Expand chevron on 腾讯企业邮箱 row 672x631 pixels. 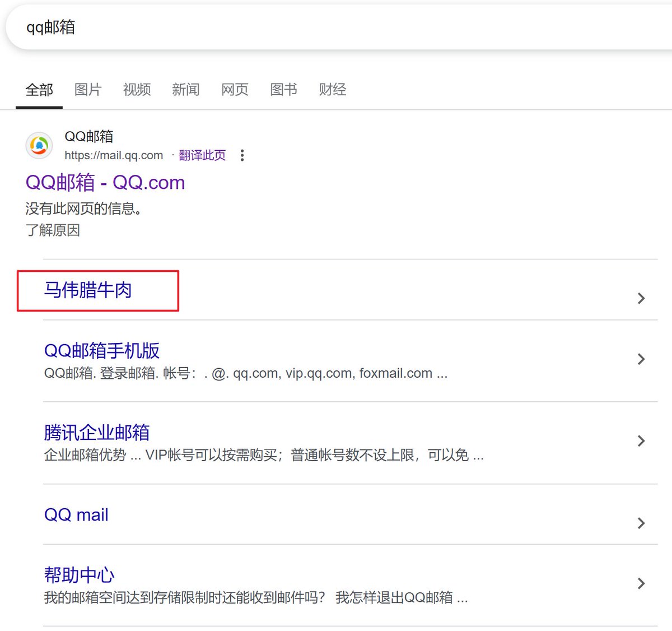click(x=642, y=441)
